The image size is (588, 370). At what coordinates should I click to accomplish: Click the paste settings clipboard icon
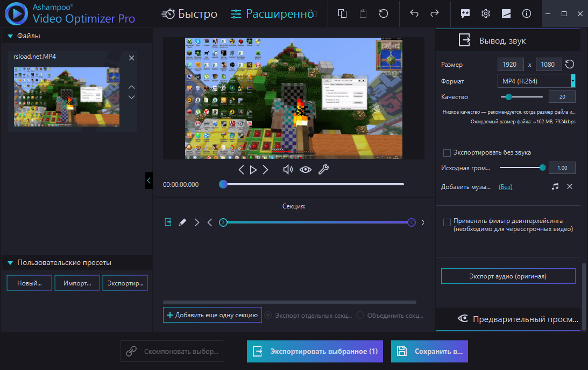pos(363,14)
